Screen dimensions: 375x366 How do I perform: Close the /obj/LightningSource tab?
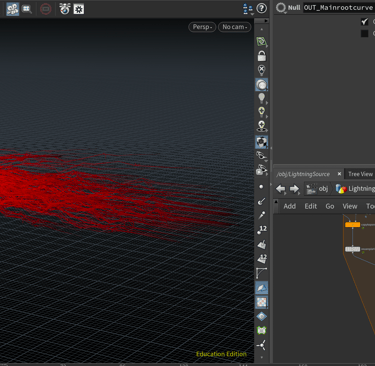339,174
